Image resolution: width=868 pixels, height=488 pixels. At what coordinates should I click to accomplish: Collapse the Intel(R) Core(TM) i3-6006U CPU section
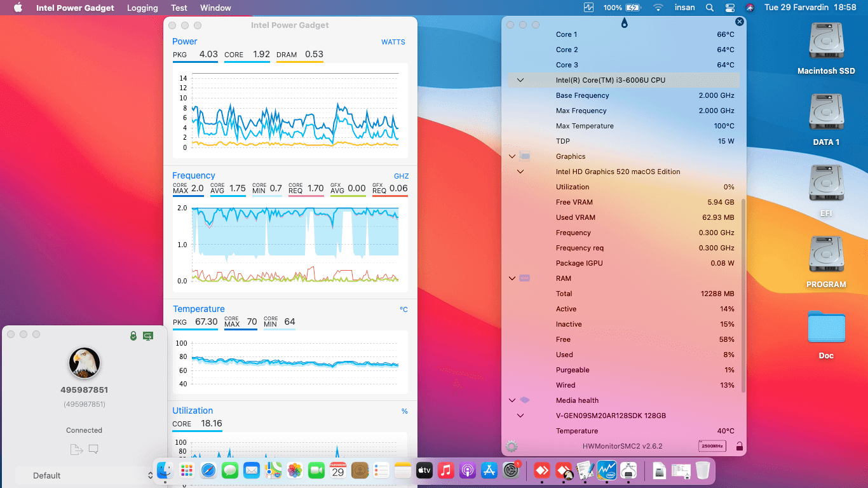point(520,80)
